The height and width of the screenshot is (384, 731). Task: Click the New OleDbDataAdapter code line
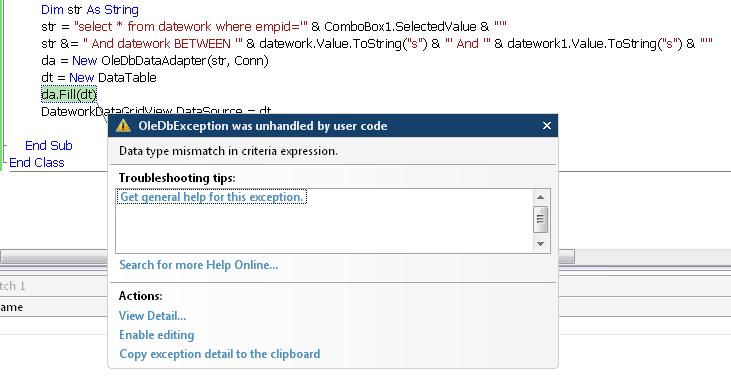pyautogui.click(x=155, y=61)
